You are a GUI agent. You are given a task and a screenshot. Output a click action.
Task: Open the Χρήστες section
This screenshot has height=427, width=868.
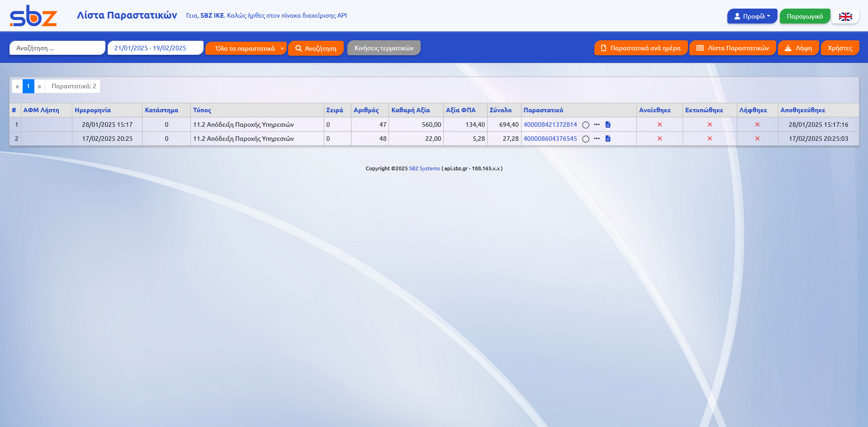pyautogui.click(x=840, y=48)
